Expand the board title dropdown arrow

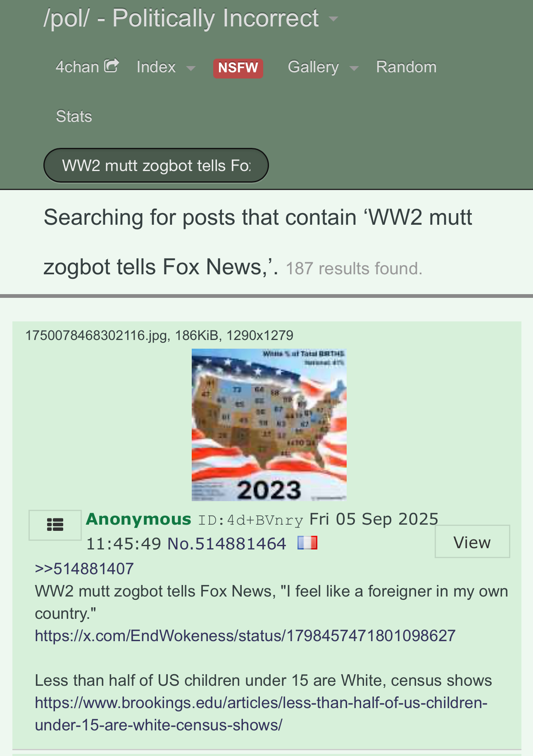pyautogui.click(x=333, y=19)
